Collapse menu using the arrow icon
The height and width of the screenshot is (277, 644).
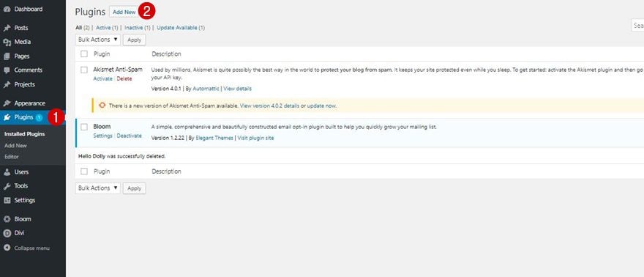coord(7,248)
